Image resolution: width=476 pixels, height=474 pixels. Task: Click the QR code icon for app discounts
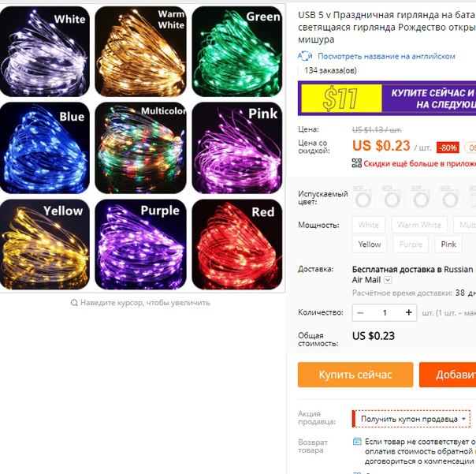tap(357, 163)
